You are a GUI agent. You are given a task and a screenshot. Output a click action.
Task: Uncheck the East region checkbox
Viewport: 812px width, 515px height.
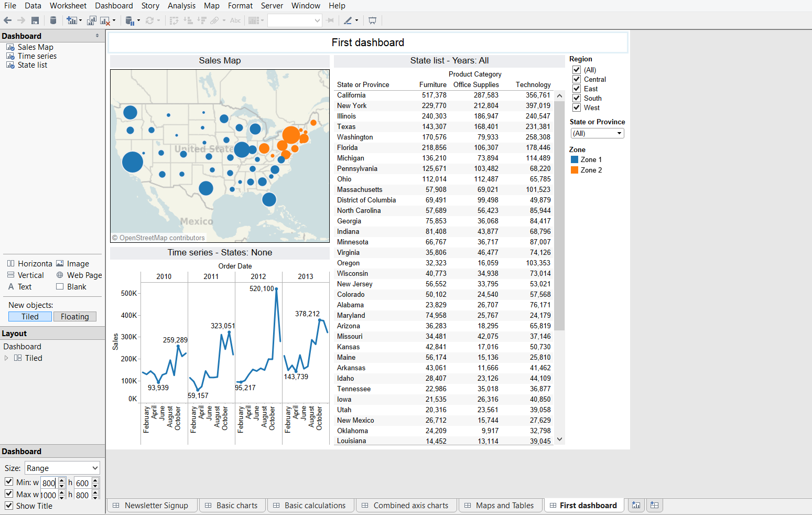(577, 89)
